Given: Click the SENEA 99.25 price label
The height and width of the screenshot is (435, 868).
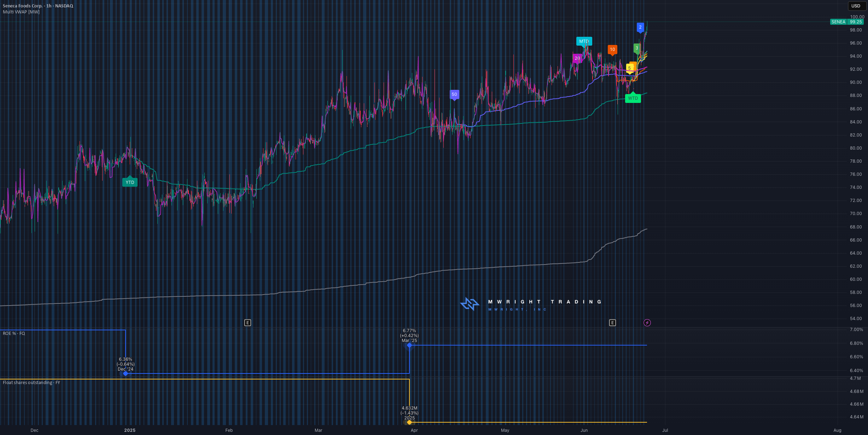Looking at the screenshot, I should coord(847,22).
